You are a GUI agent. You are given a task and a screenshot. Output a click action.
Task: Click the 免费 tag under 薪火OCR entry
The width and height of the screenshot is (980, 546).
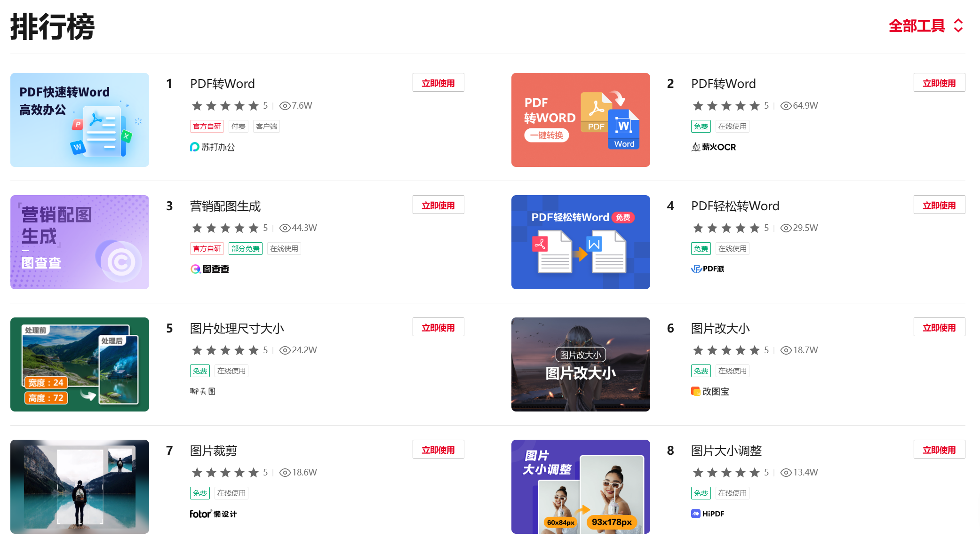click(x=701, y=126)
